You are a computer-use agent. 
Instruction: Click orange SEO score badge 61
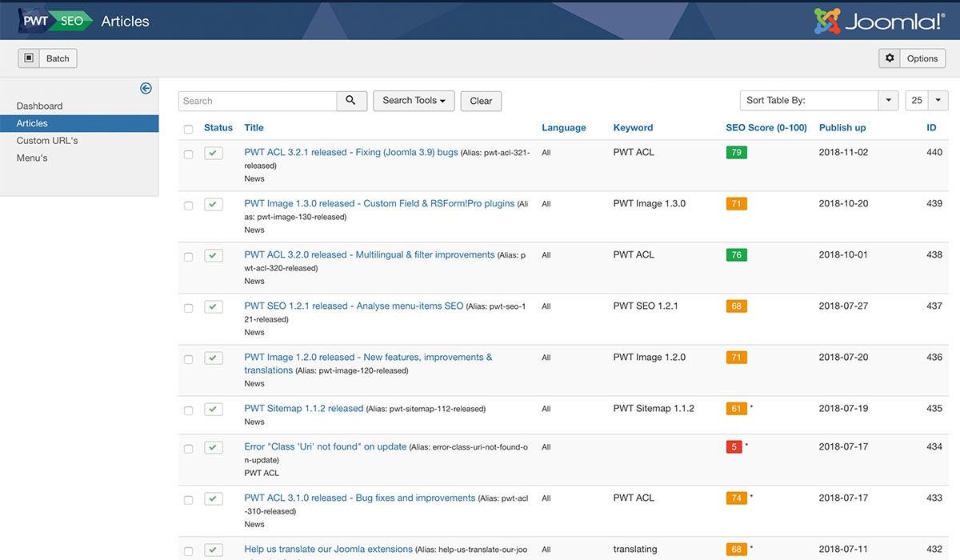[736, 408]
